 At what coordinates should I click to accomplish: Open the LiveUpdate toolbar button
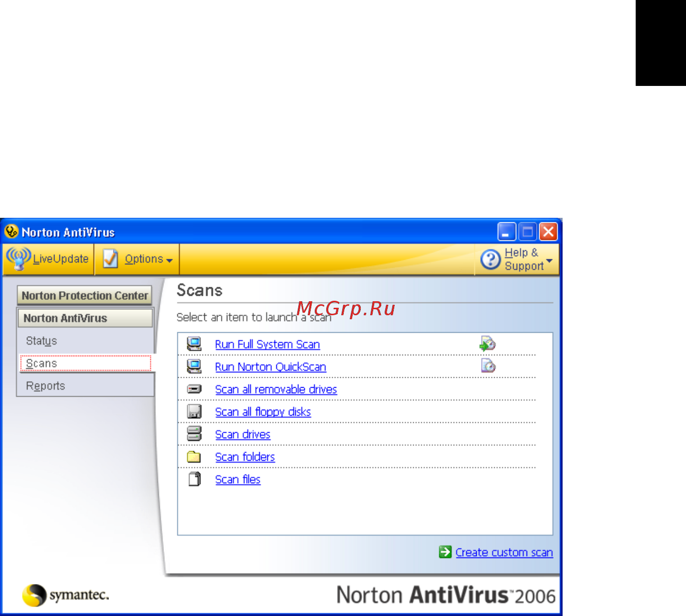pyautogui.click(x=48, y=259)
